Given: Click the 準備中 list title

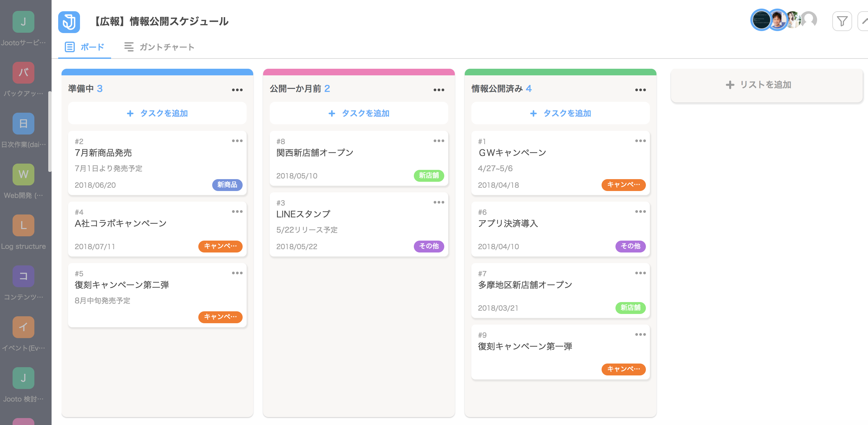Looking at the screenshot, I should [81, 89].
